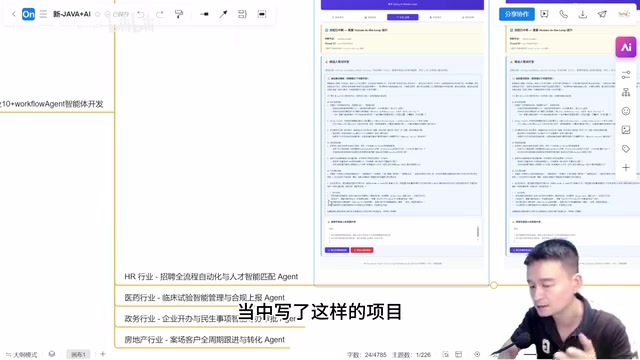Open the style settings sliders icon
Viewport: 640px width, 360px height.
626,75
